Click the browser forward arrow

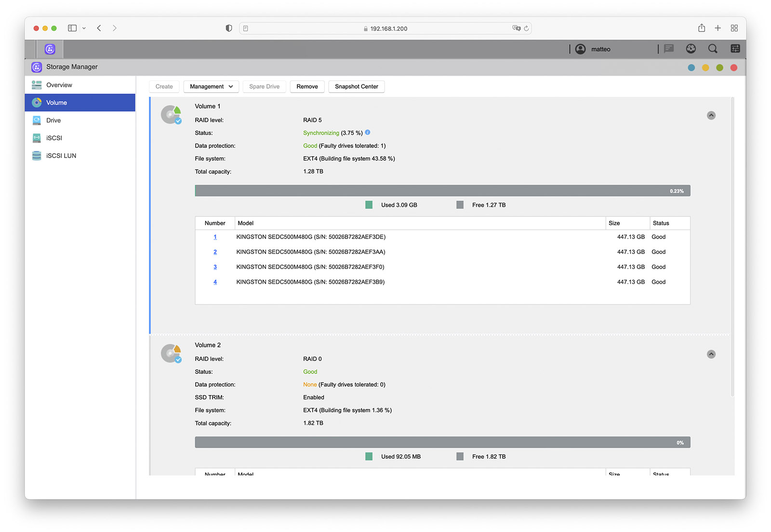(x=115, y=28)
